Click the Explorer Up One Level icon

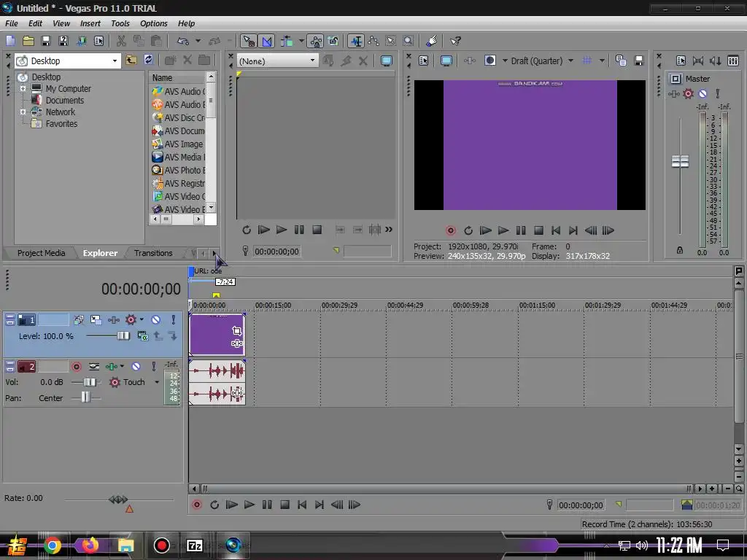pos(131,60)
